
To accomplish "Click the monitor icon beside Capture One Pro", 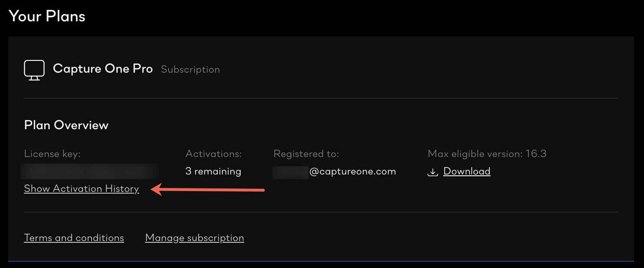I will tap(34, 70).
